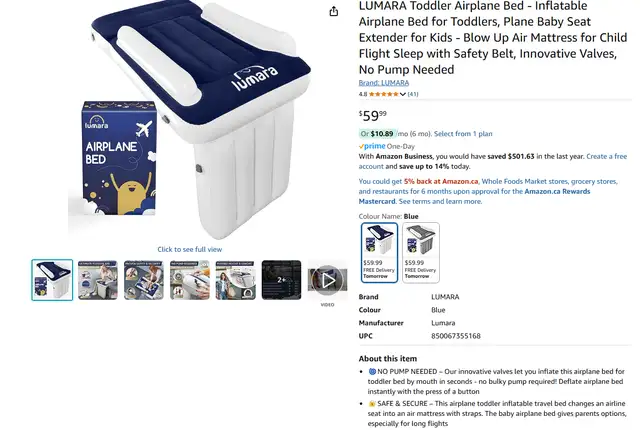Image resolution: width=640 pixels, height=430 pixels.
Task: Select the Blue colour swatch option
Action: pyautogui.click(x=379, y=253)
